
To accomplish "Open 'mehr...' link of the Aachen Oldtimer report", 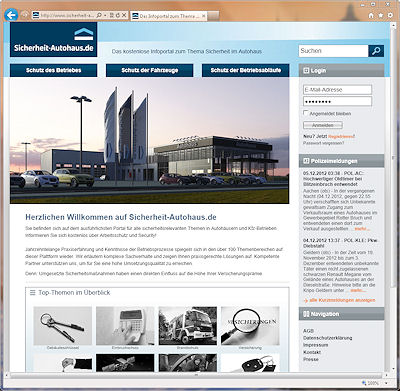I will click(x=362, y=229).
